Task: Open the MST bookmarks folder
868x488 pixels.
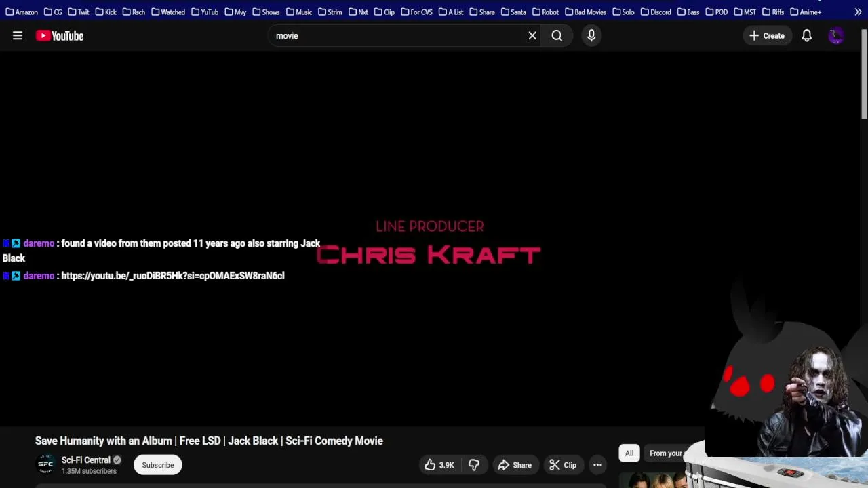Action: [745, 12]
